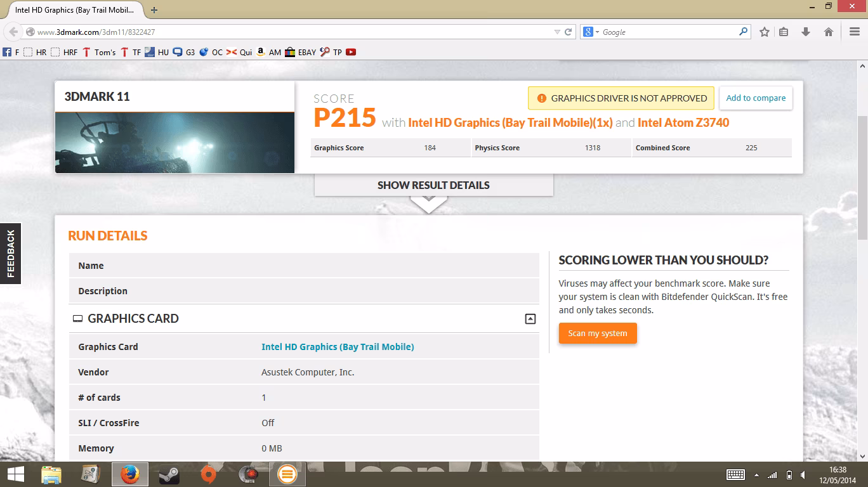Open the EBAY bookmark

coord(301,52)
